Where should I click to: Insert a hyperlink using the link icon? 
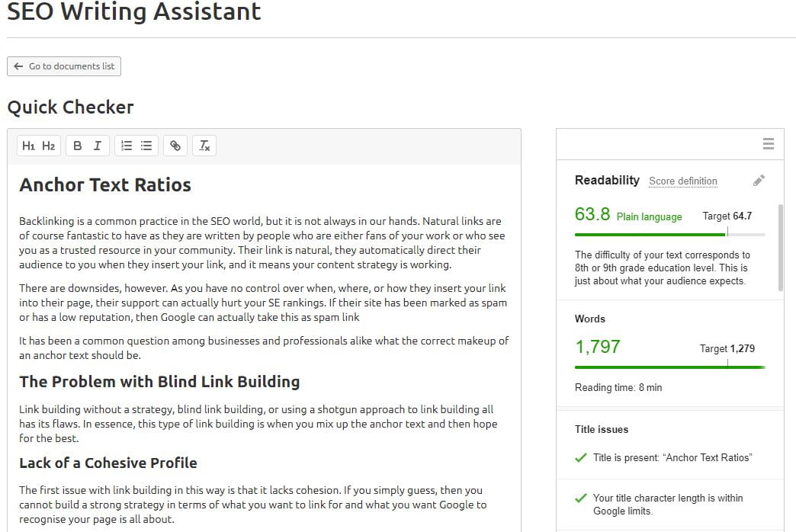point(175,145)
